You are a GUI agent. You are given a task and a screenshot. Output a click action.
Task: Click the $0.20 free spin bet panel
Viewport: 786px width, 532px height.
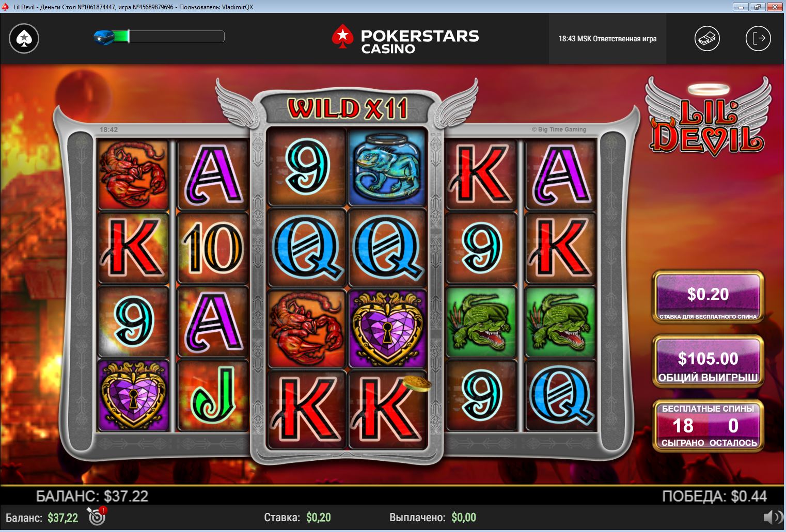coord(708,297)
